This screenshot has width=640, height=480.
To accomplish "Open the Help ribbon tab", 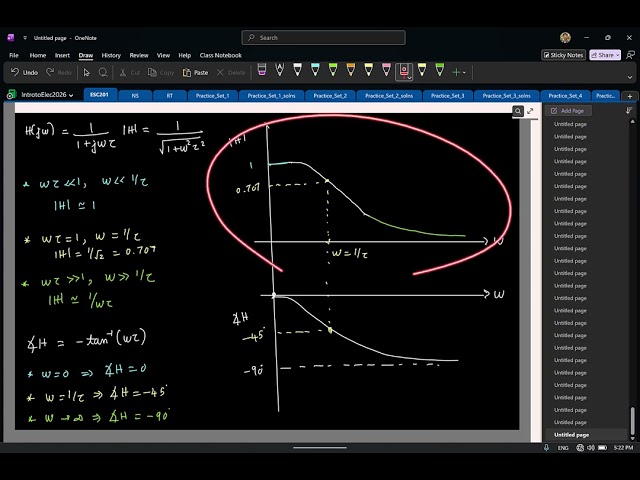I will tap(184, 55).
